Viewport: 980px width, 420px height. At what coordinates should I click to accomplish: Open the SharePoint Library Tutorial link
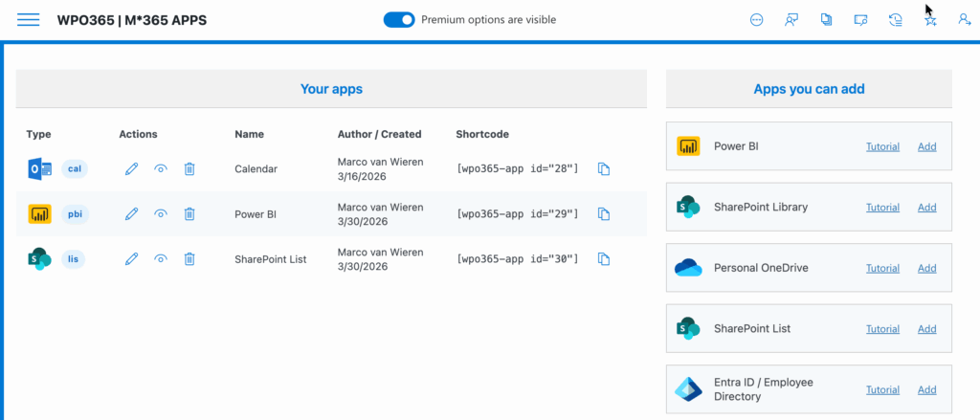pyautogui.click(x=882, y=208)
